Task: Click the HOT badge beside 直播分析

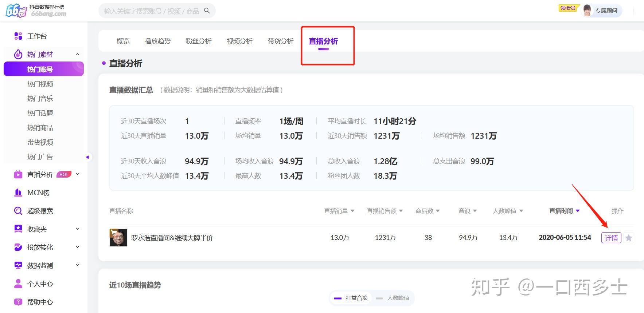Action: tap(64, 175)
